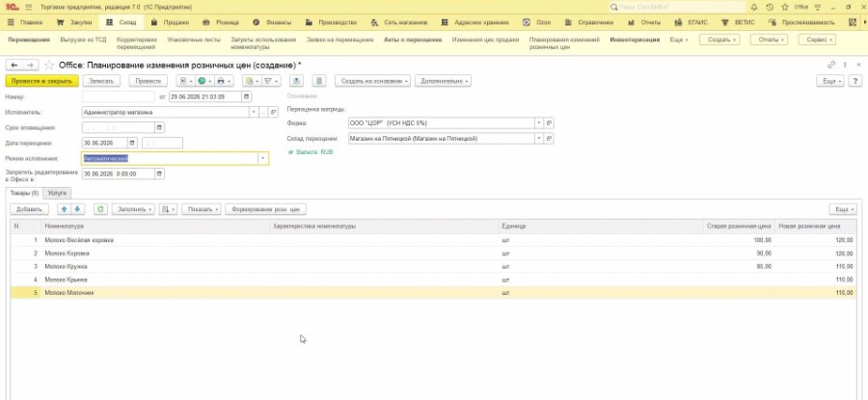868x400 pixels.
Task: Open calendar for Запретить редактирование field
Action: tap(159, 173)
